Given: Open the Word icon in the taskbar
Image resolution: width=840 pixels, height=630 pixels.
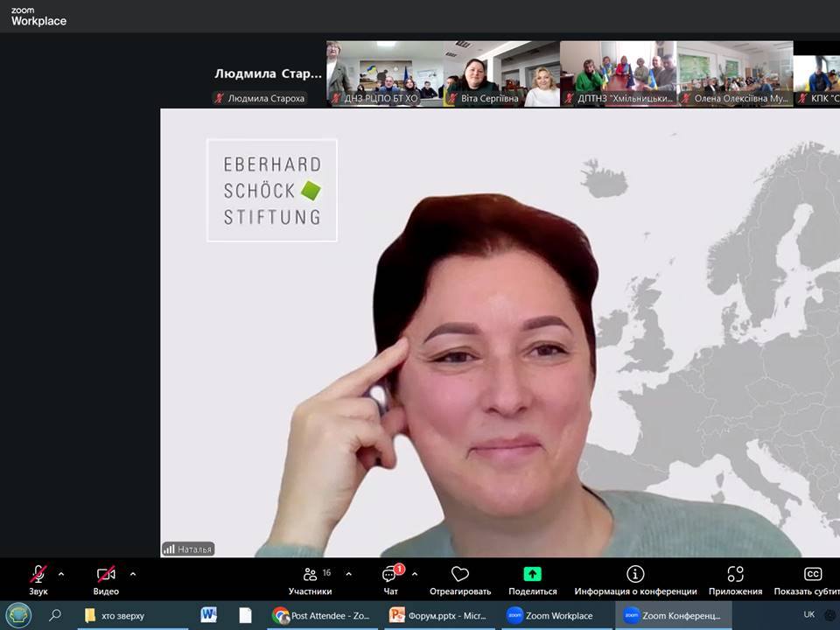Looking at the screenshot, I should tap(208, 615).
